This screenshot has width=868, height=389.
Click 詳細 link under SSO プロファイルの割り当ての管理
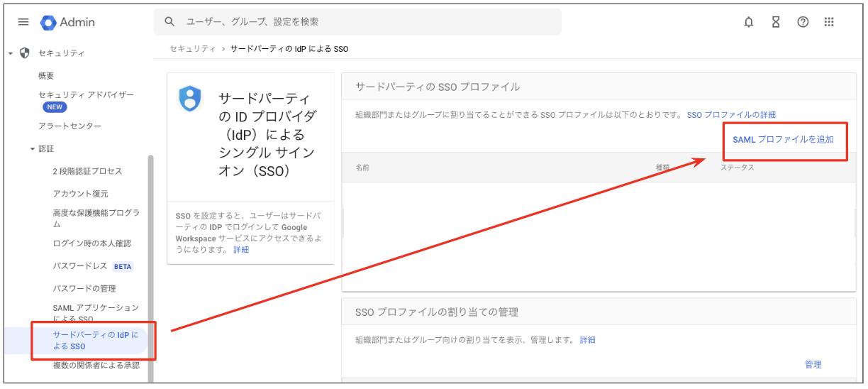(x=588, y=340)
